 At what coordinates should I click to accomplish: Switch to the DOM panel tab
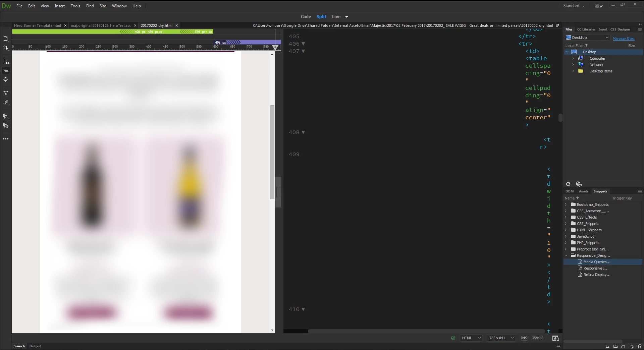(x=570, y=191)
